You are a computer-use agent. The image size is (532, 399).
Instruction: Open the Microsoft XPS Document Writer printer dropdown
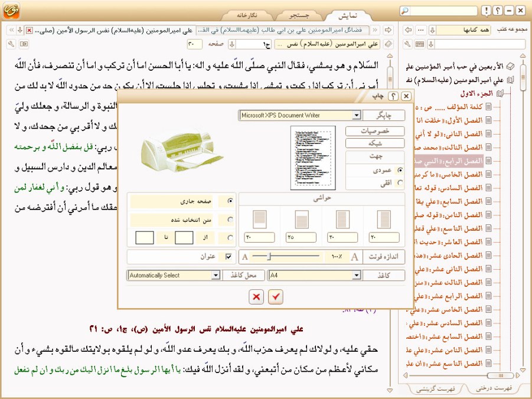(356, 115)
